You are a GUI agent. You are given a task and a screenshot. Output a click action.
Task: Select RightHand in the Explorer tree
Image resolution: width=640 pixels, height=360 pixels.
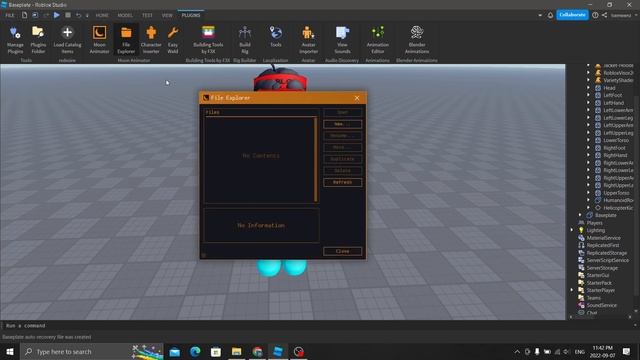(x=615, y=156)
